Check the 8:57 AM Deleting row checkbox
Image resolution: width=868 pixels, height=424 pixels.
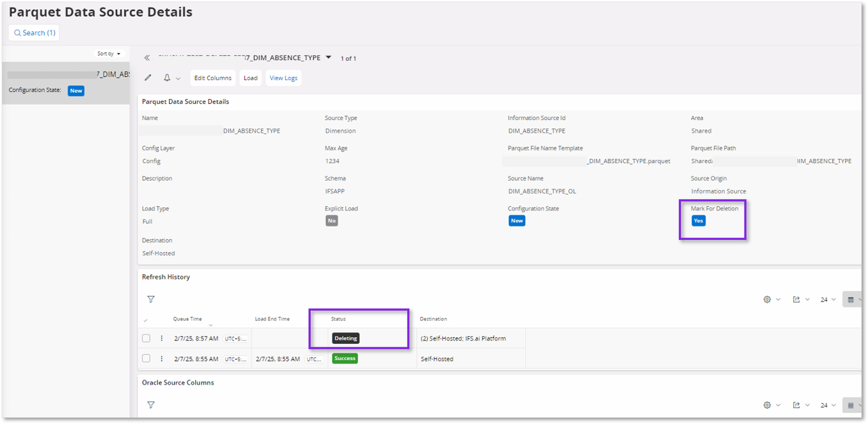146,338
